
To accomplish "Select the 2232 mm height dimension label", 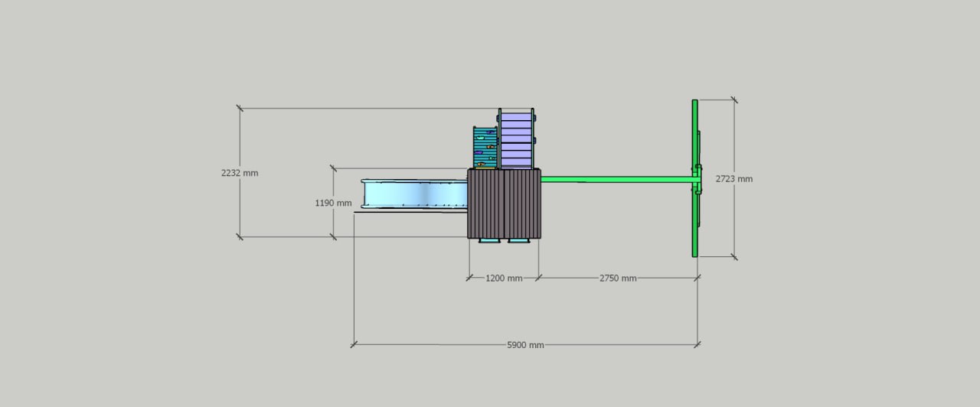I will coord(240,174).
